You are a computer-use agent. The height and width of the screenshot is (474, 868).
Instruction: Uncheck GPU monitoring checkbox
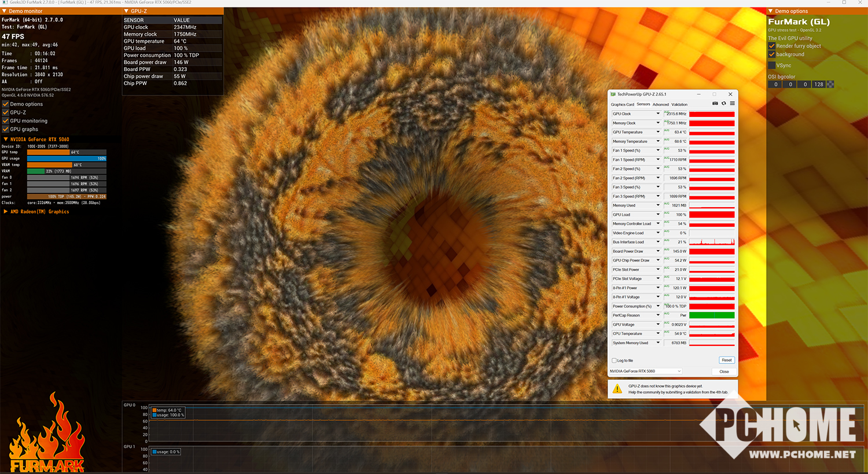pyautogui.click(x=5, y=121)
